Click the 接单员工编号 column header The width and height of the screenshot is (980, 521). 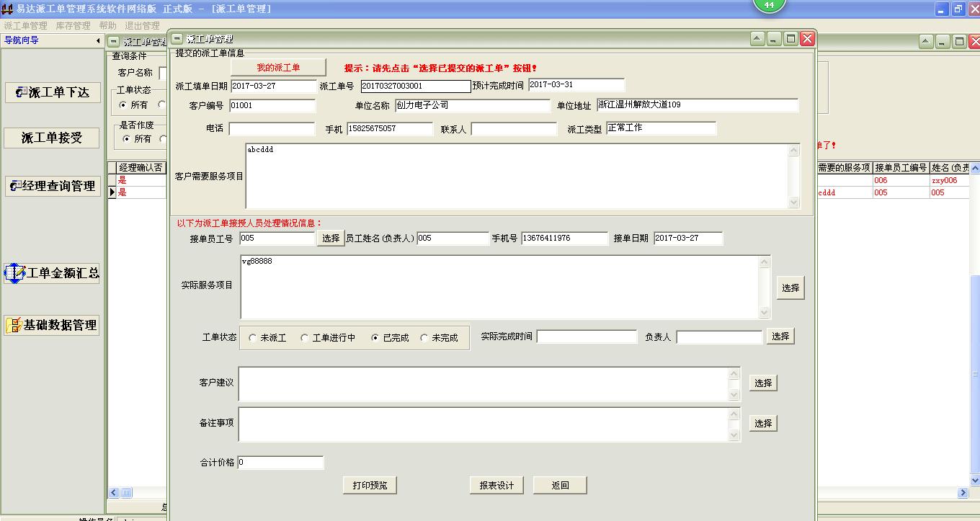point(901,168)
